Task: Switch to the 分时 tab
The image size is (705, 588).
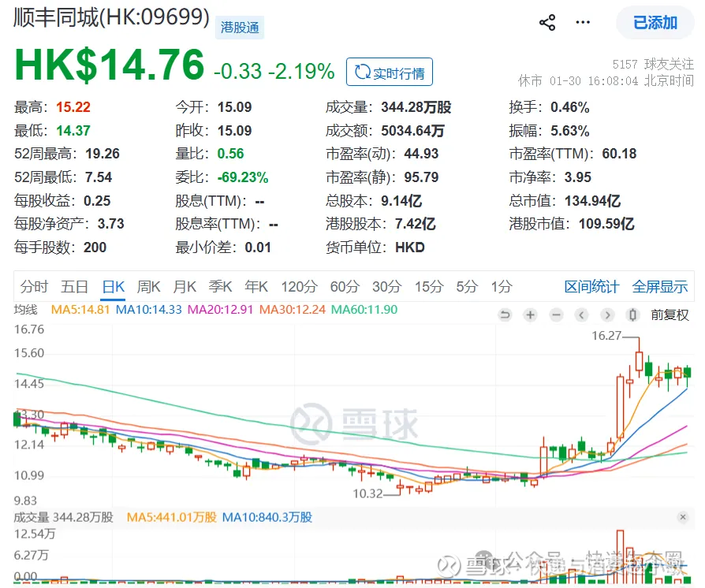Action: pos(34,286)
